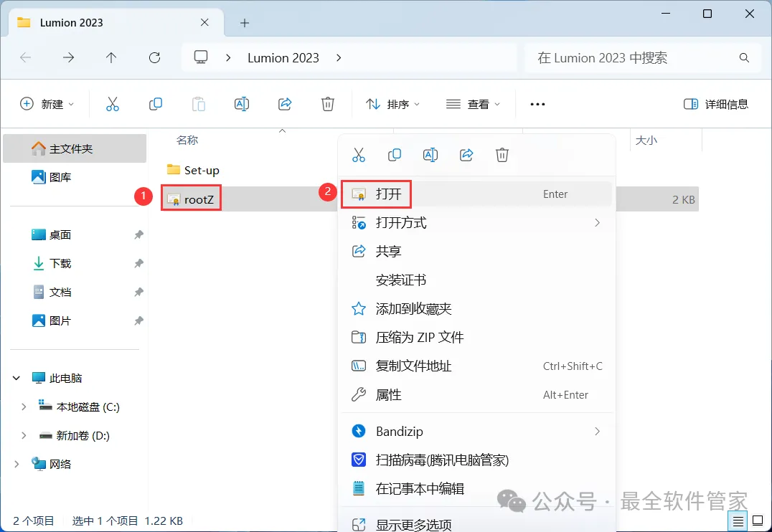The height and width of the screenshot is (532, 772).
Task: Select the Set-up folder
Action: click(x=193, y=170)
